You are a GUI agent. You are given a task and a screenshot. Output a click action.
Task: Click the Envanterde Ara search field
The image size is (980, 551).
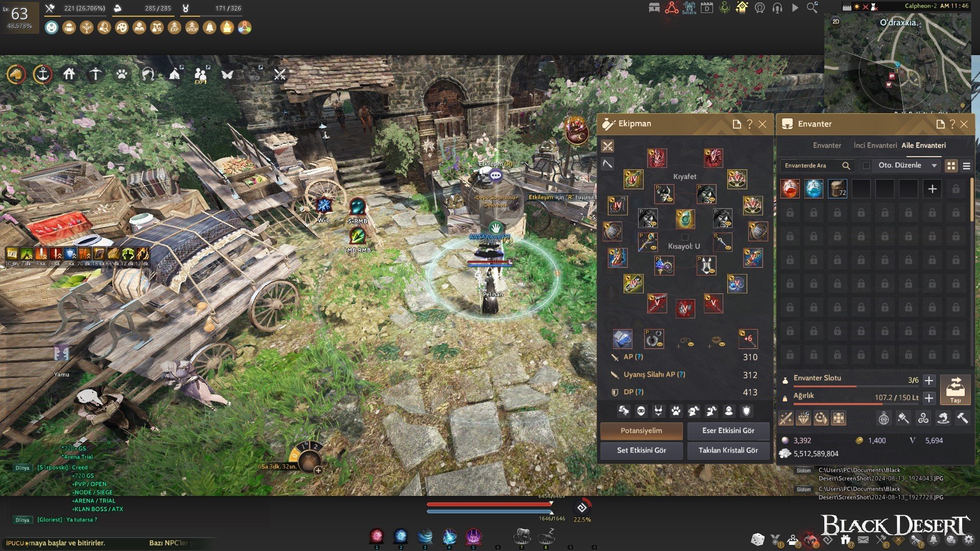817,166
